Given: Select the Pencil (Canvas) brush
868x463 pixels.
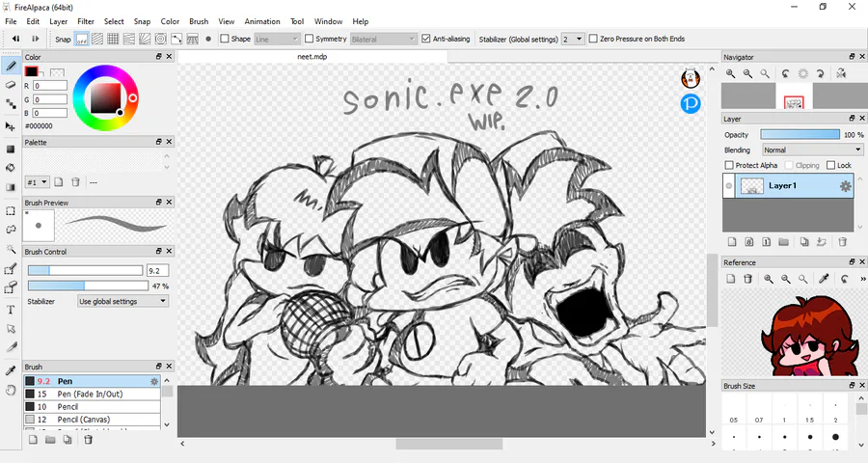Looking at the screenshot, I should coord(92,420).
